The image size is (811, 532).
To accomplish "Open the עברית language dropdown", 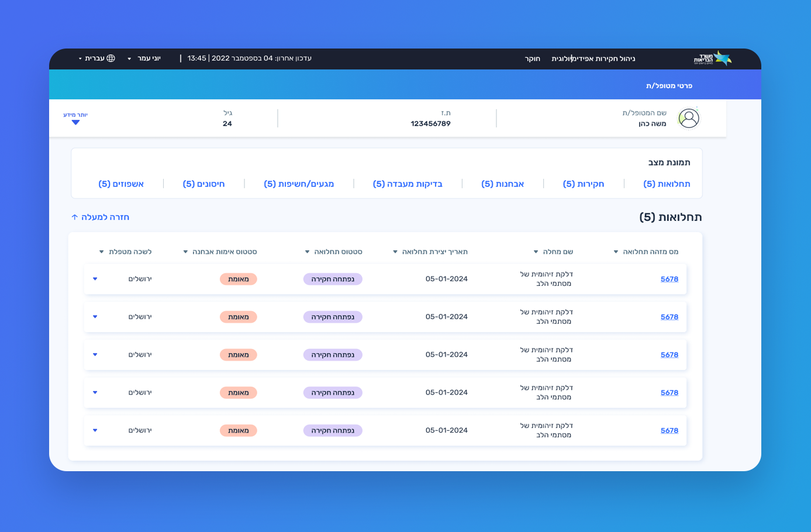I will 97,58.
